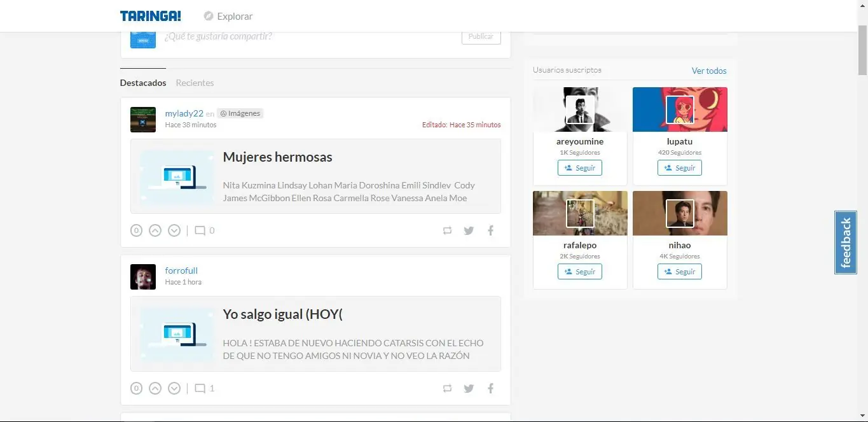
Task: Open mylady22's avatar image
Action: [x=143, y=119]
